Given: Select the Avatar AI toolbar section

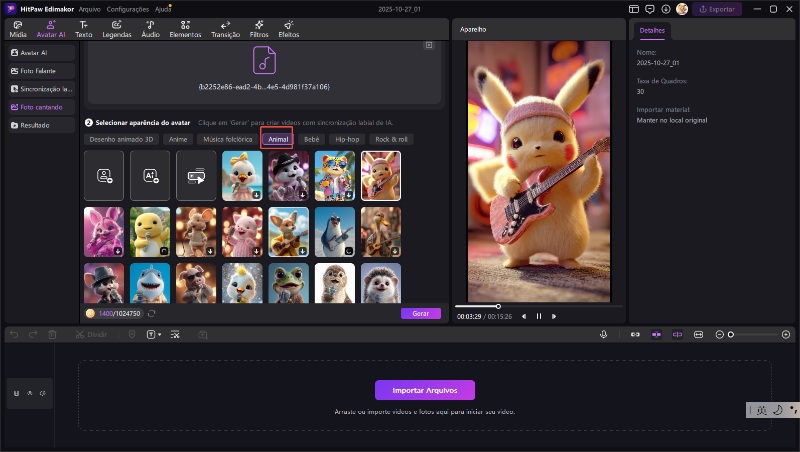Looking at the screenshot, I should pos(51,29).
